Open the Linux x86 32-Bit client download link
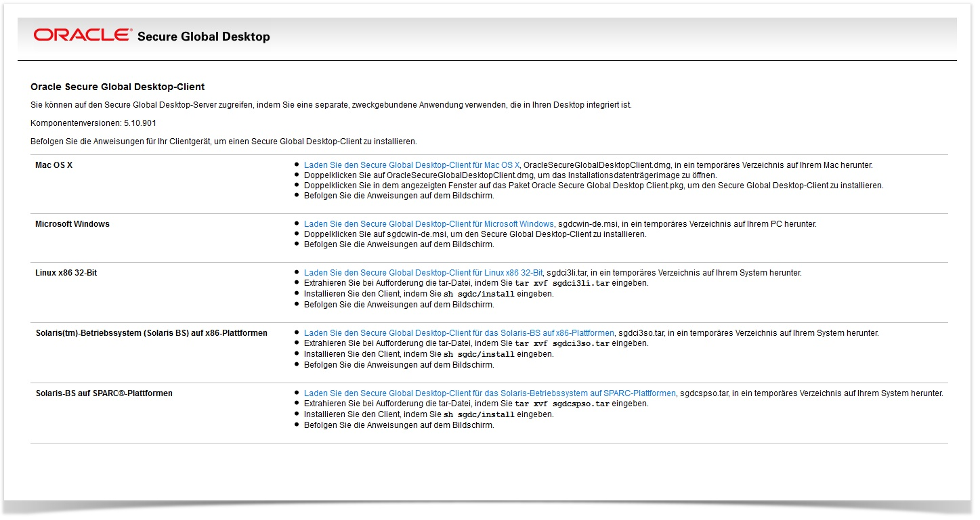The width and height of the screenshot is (980, 520). tap(423, 273)
